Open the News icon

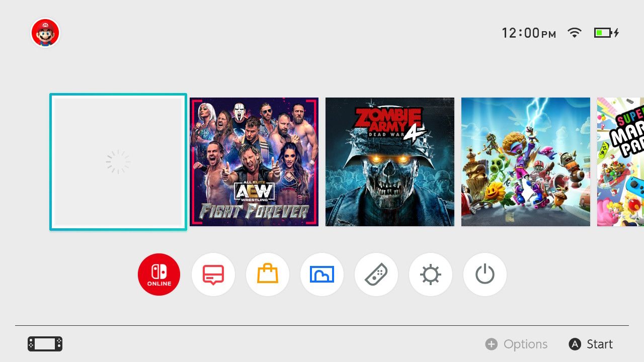(213, 275)
